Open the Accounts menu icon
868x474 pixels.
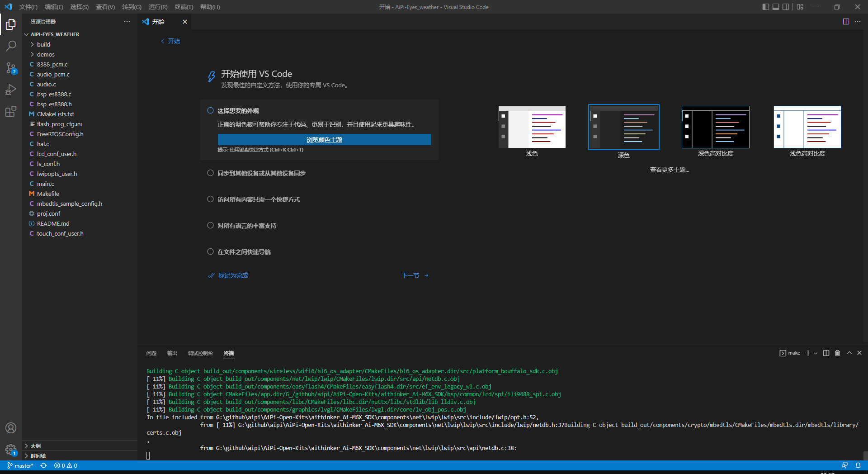tap(11, 428)
